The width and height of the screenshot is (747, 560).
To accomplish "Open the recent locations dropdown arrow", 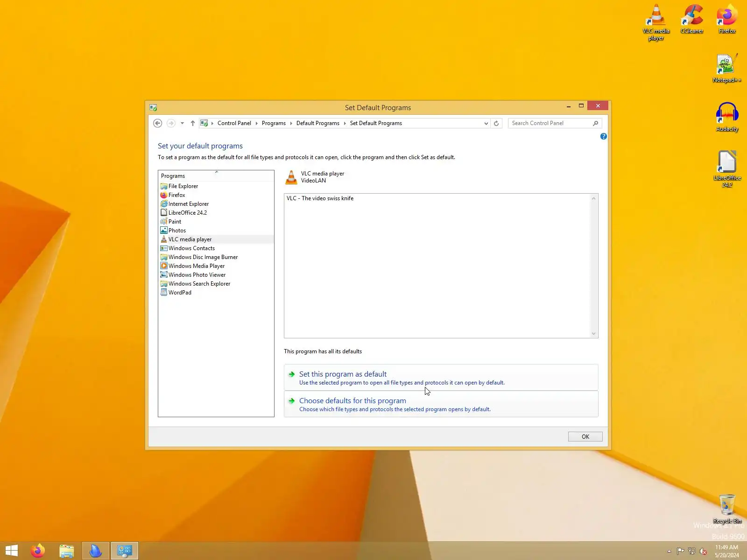I will point(182,123).
